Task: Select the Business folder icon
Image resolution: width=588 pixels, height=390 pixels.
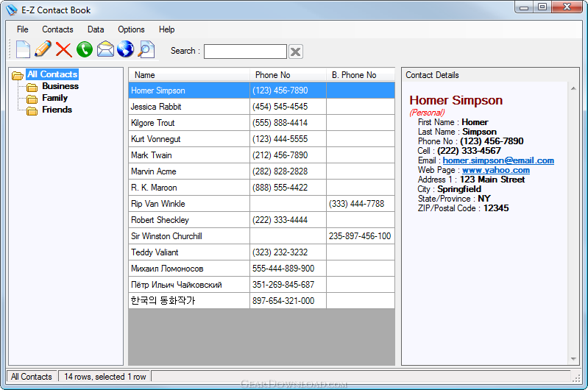Action: tap(32, 88)
